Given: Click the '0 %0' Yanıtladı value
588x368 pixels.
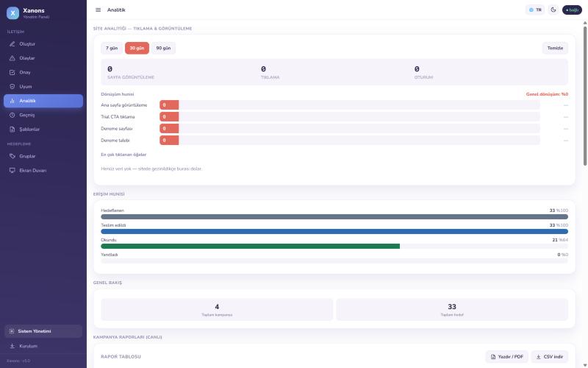Looking at the screenshot, I should coord(562,255).
